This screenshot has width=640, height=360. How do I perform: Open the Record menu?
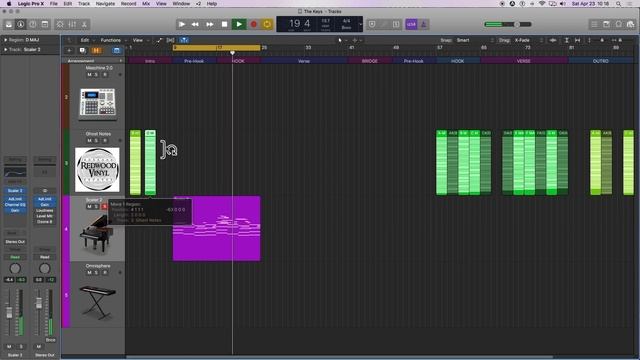[x=129, y=4]
